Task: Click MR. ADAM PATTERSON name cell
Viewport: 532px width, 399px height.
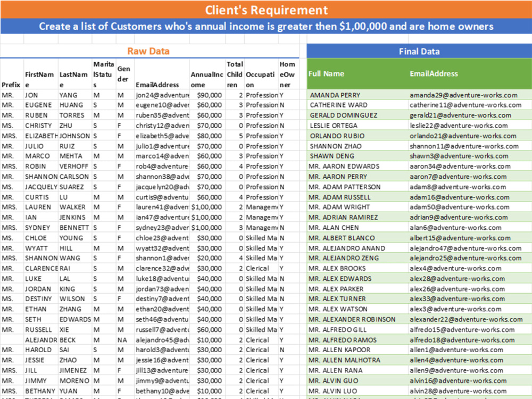Action: point(358,187)
